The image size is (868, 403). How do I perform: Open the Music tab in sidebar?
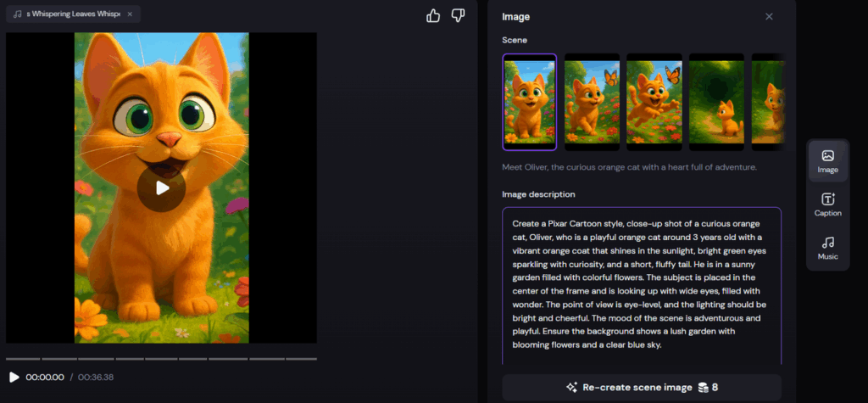[827, 248]
